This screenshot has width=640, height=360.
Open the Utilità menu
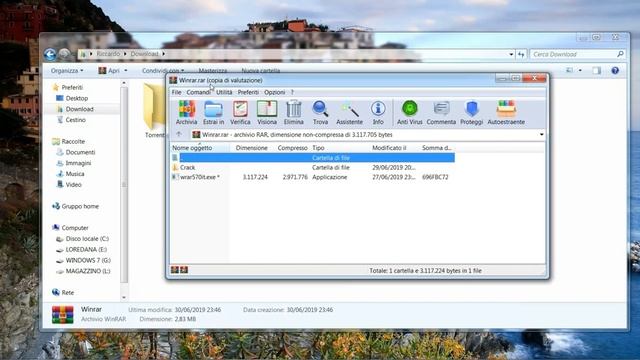click(x=224, y=92)
